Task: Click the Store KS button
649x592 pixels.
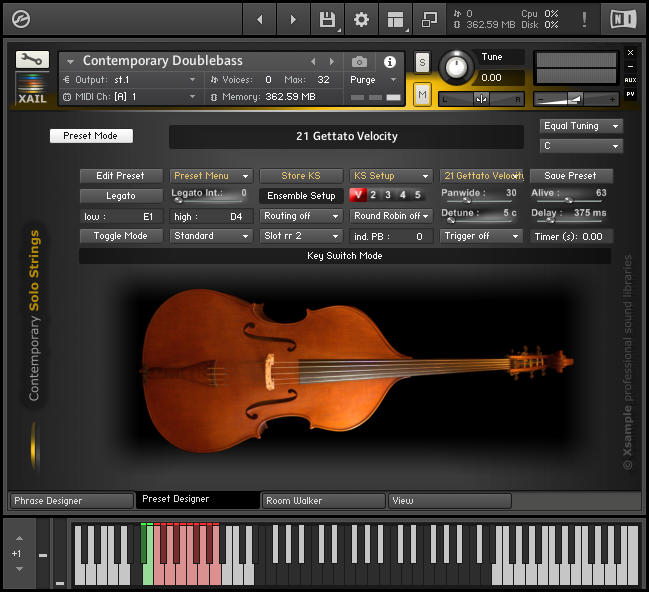Action: tap(301, 176)
